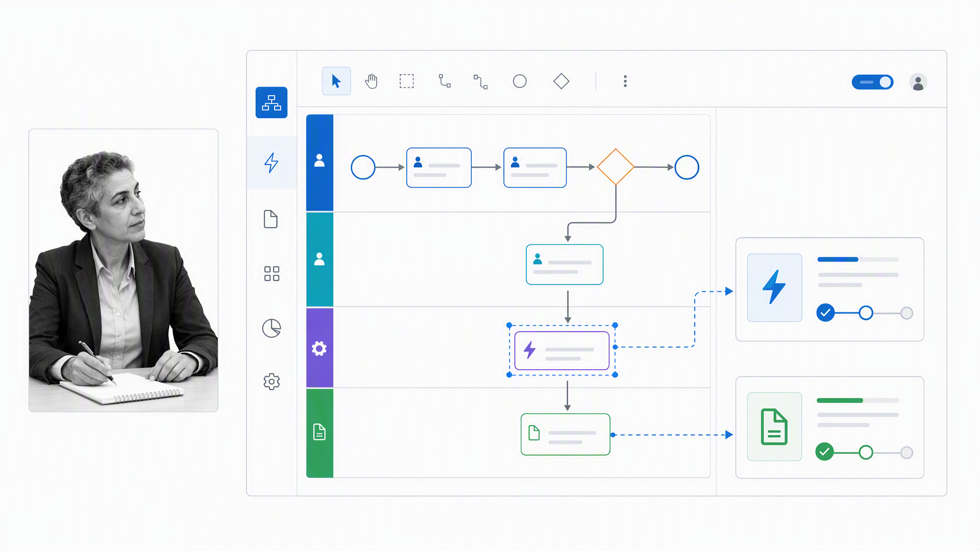
Task: Open the user profile avatar
Action: [x=918, y=82]
